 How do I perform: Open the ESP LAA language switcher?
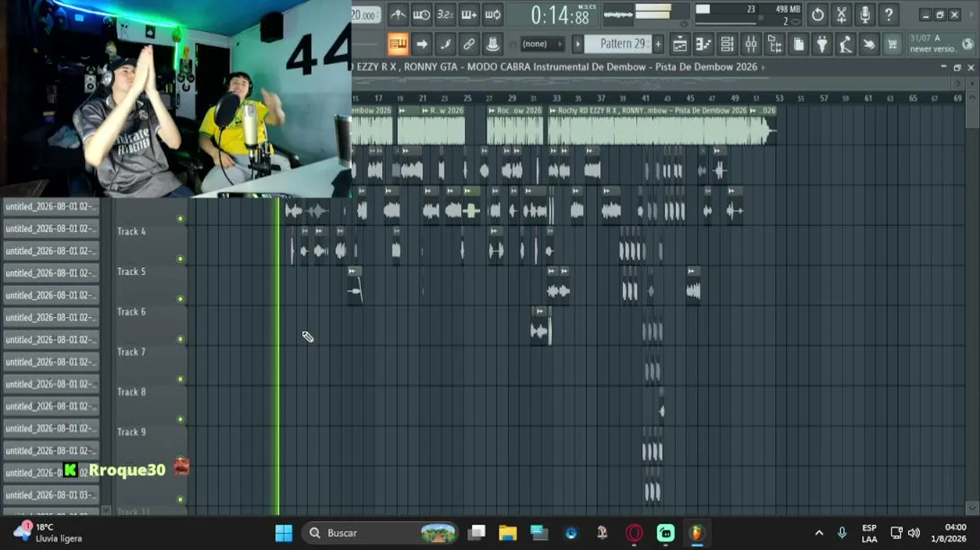[x=869, y=533]
